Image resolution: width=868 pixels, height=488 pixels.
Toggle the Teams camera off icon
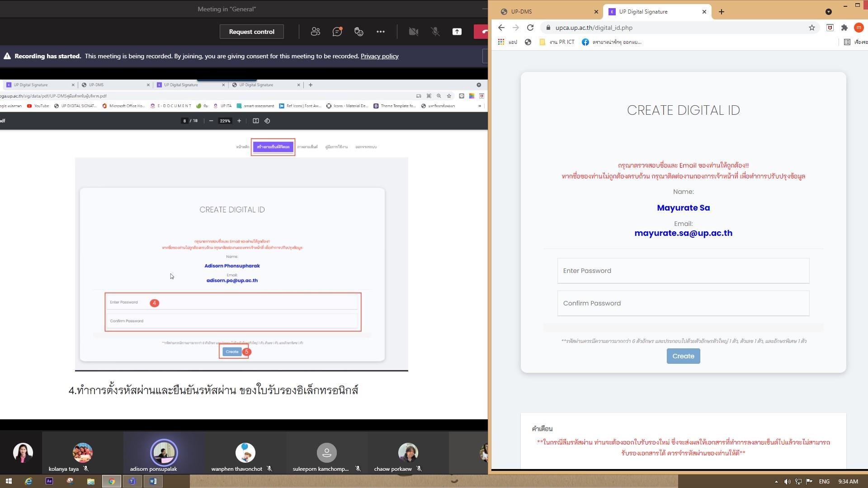(x=413, y=32)
